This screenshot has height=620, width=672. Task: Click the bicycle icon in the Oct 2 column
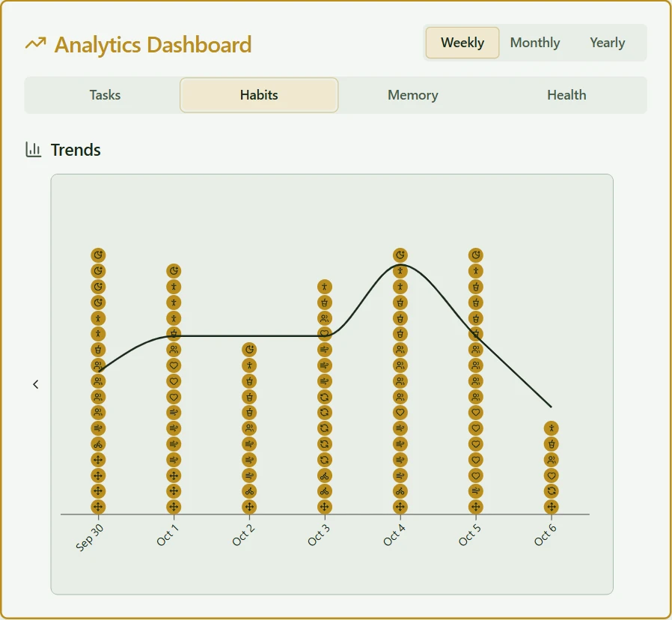pyautogui.click(x=249, y=491)
